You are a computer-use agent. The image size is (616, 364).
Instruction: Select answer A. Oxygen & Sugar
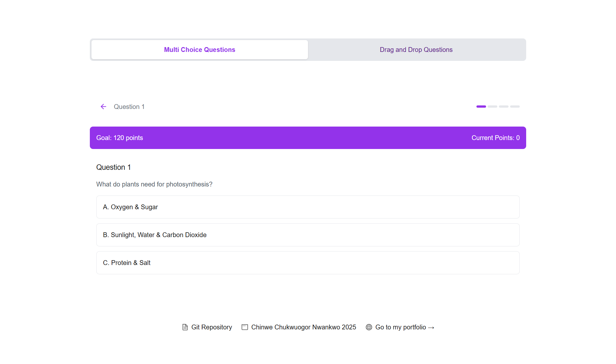coord(308,207)
